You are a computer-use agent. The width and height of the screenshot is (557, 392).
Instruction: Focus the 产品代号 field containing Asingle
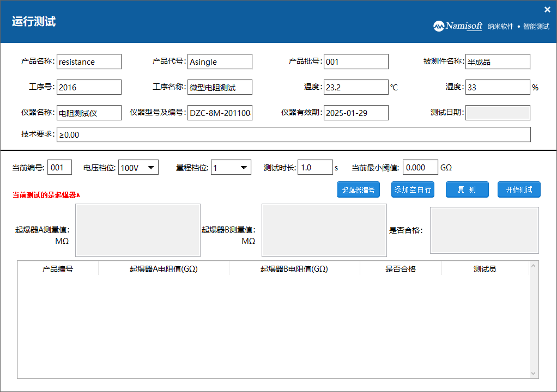[x=220, y=62]
